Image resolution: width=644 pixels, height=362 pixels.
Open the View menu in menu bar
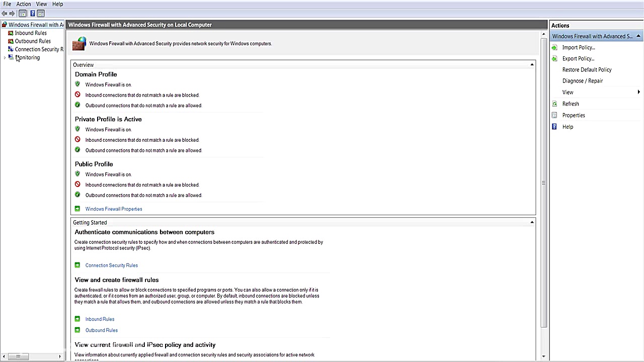point(41,4)
